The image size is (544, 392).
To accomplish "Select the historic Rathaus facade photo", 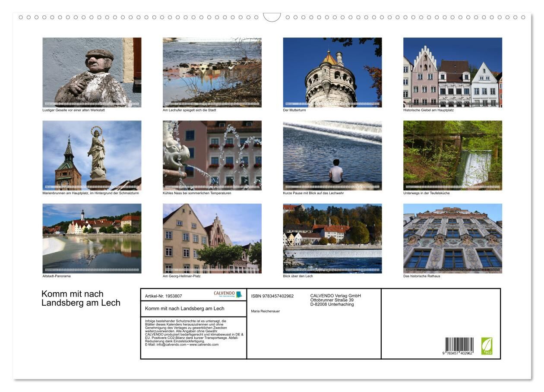I will coord(452,238).
